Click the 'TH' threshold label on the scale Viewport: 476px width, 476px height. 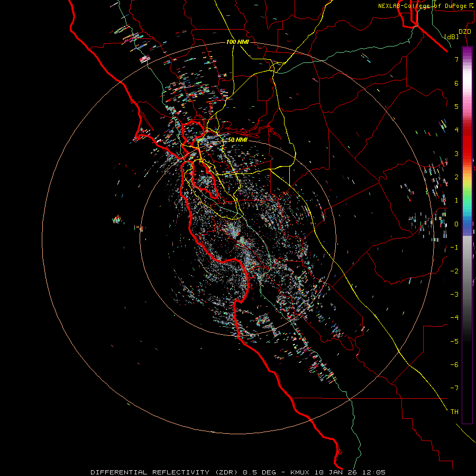click(454, 412)
